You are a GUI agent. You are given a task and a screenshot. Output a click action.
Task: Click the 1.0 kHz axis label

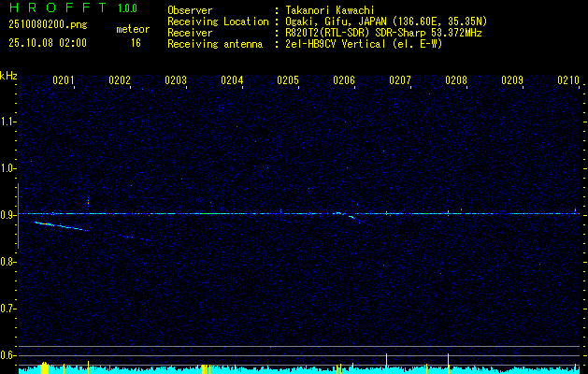pyautogui.click(x=7, y=168)
